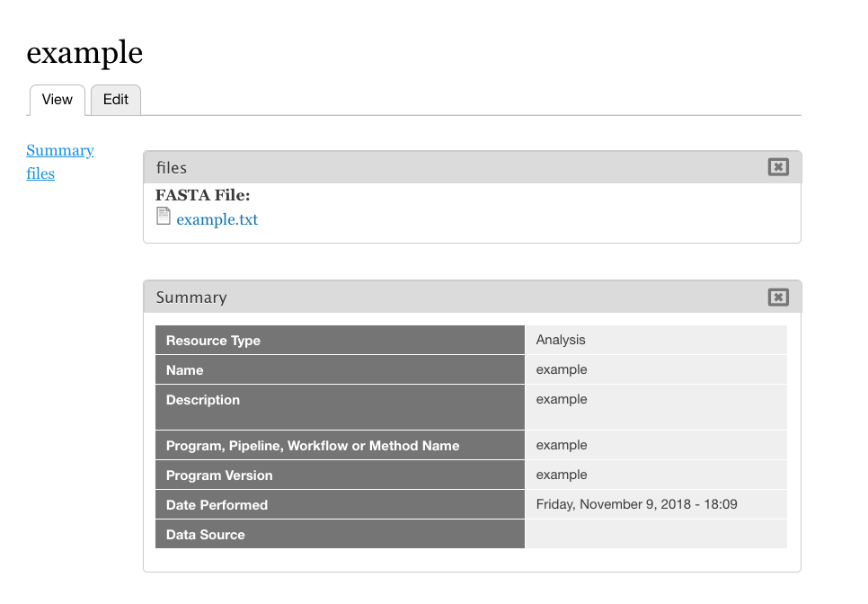Click Program, Pipeline, Workflow or Method Name

pos(313,446)
